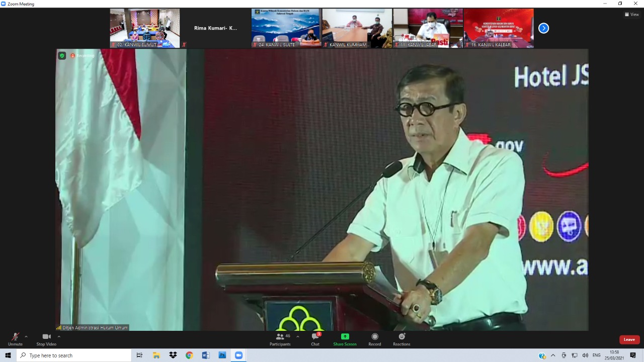
Task: Open the View layout menu
Action: coord(631,15)
